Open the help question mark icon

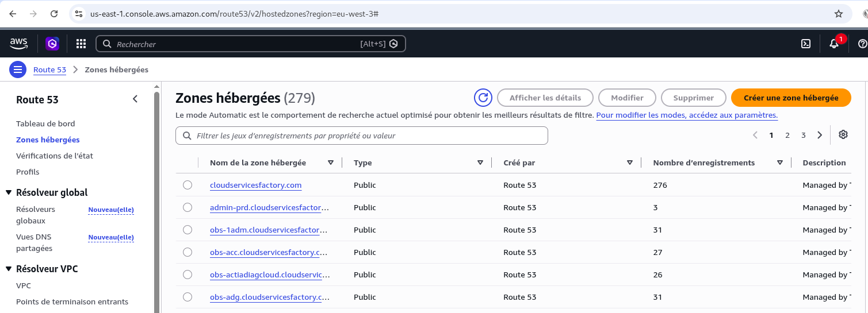862,44
